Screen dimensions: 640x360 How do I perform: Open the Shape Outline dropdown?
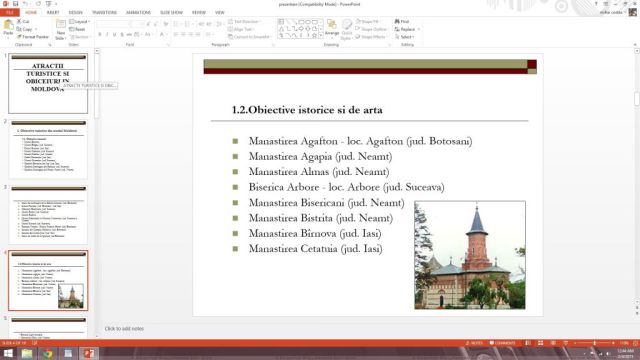point(371,29)
